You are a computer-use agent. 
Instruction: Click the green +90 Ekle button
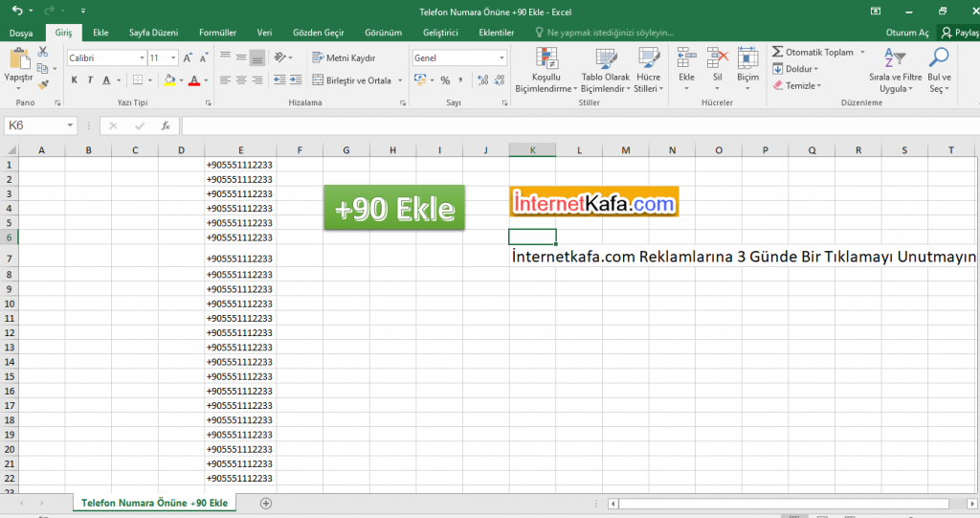394,207
